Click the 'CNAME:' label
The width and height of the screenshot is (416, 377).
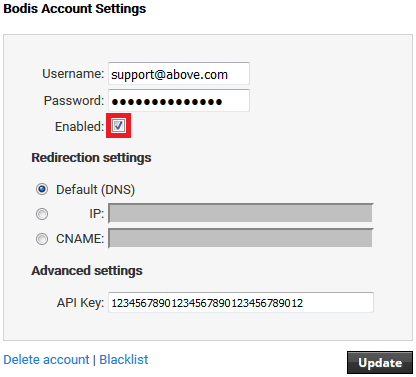click(80, 239)
